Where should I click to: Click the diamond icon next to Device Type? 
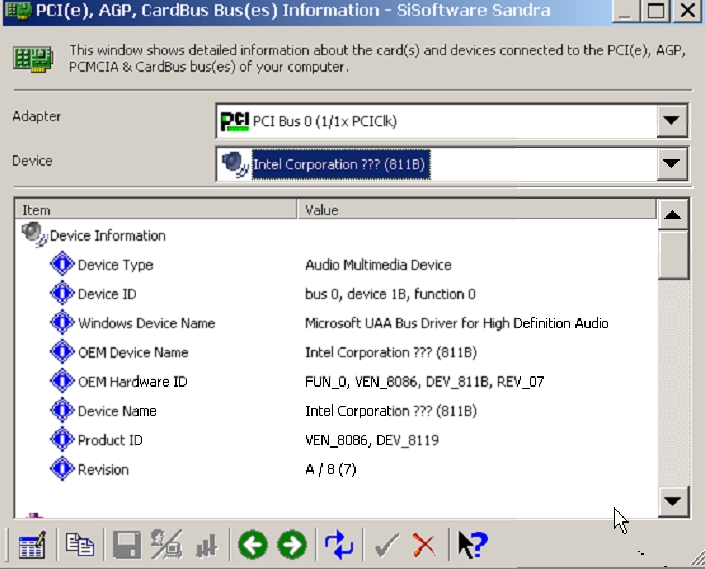(x=62, y=264)
